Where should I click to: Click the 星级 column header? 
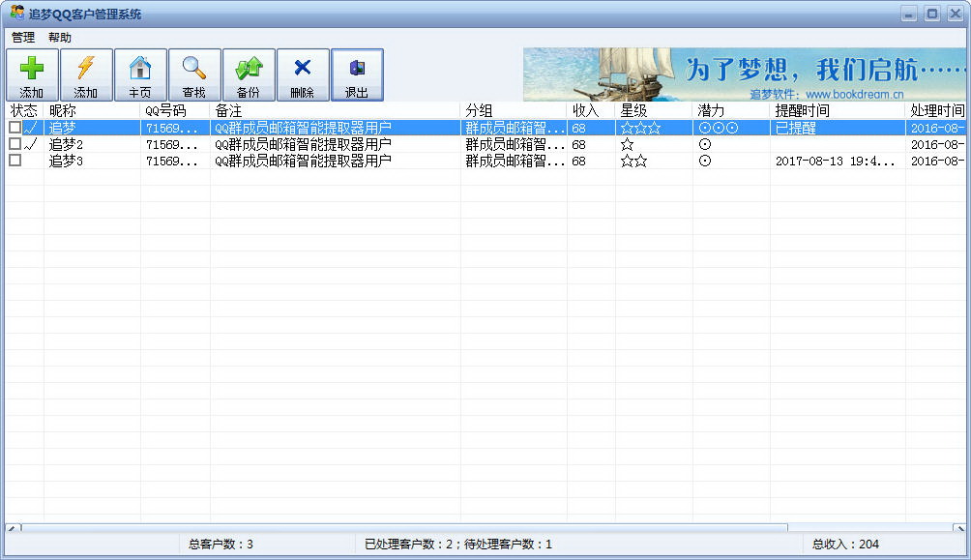tap(654, 111)
